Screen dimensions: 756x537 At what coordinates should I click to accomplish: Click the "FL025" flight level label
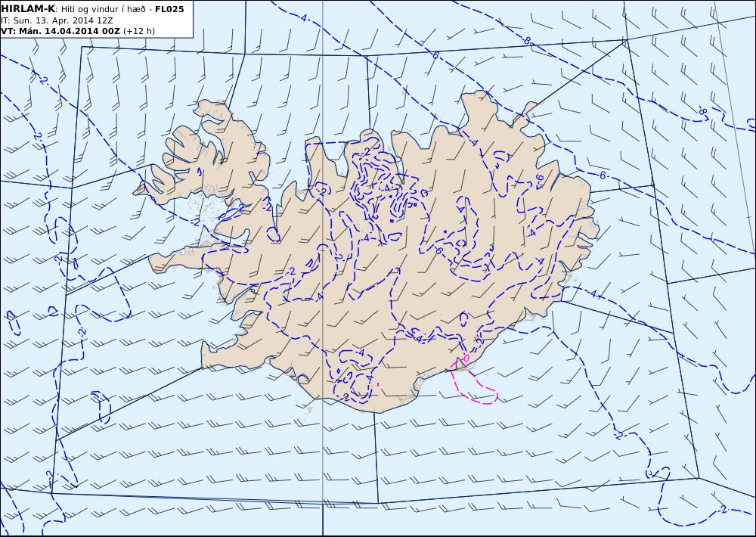click(x=169, y=9)
